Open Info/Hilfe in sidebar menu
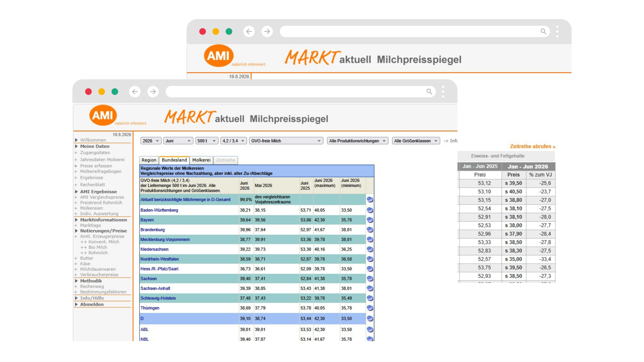Viewport: 644px width, 362px height. (x=92, y=298)
